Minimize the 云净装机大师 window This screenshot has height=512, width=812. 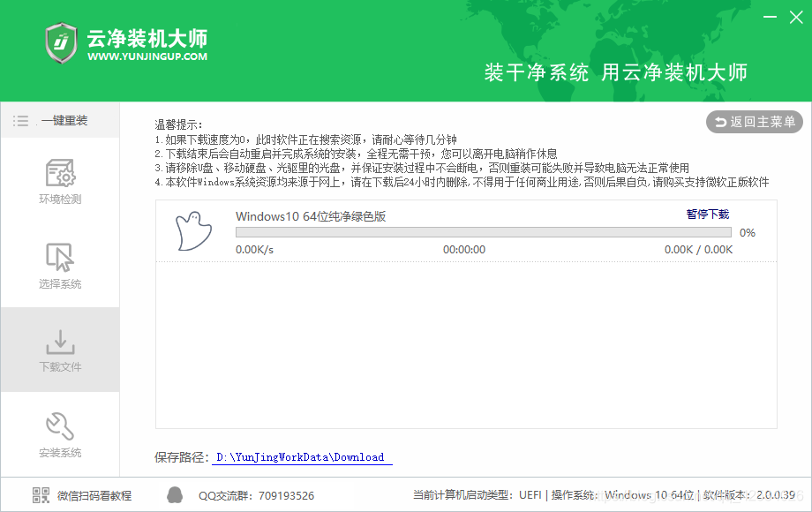[x=770, y=17]
